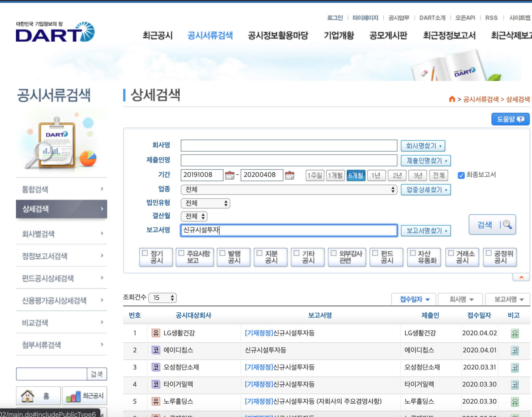Open the 업종 dropdown
Screen dimensions: 532x417
[289, 189]
